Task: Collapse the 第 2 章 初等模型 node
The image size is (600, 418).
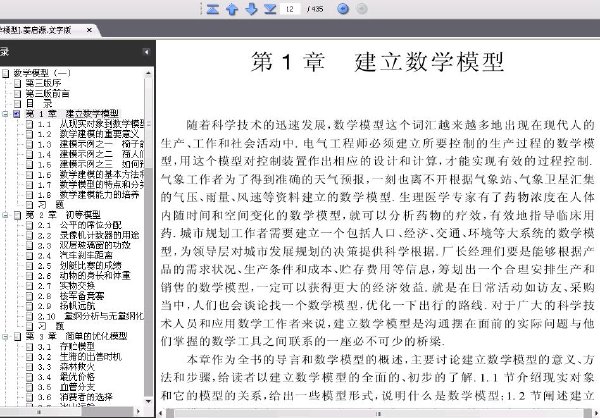Action: (x=5, y=215)
